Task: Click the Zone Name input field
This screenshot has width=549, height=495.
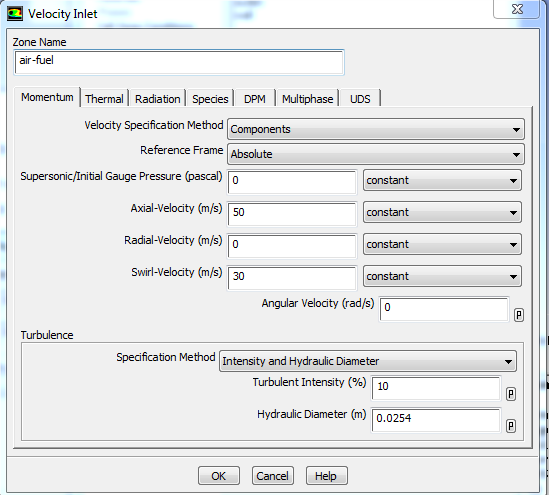Action: [x=179, y=63]
